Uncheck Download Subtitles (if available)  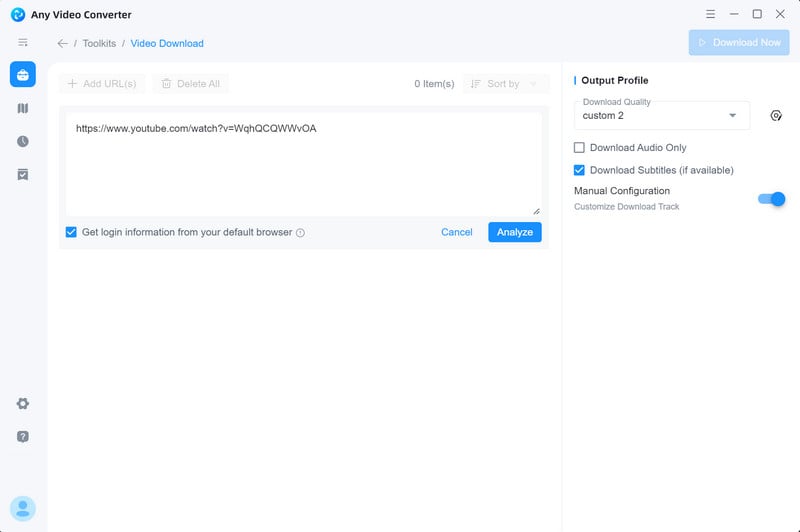point(579,170)
